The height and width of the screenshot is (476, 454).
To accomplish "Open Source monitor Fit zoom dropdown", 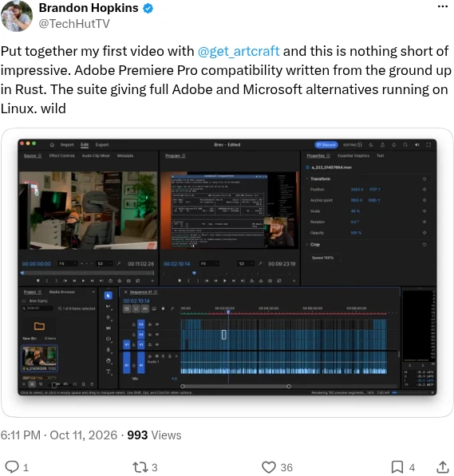I will coord(68,264).
